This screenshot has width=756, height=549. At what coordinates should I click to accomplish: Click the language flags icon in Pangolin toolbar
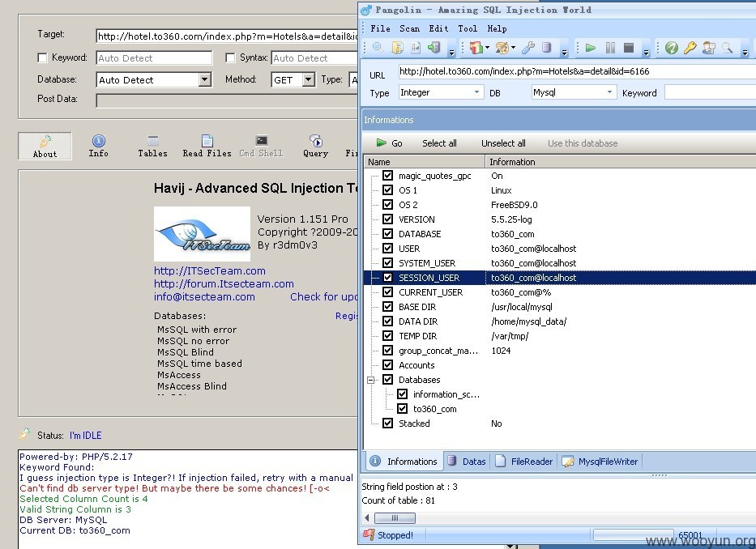pos(476,47)
